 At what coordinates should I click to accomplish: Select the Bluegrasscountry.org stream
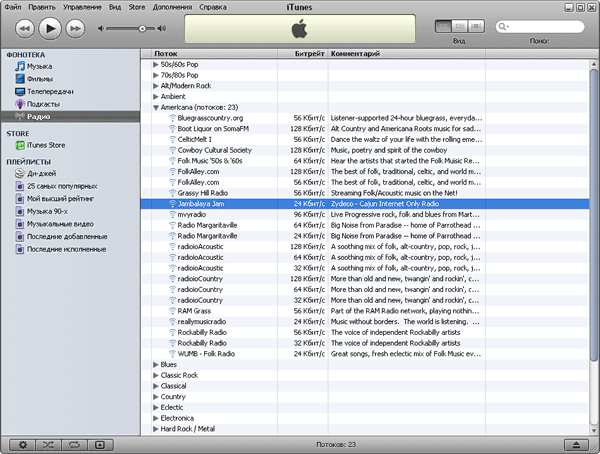(x=365, y=118)
